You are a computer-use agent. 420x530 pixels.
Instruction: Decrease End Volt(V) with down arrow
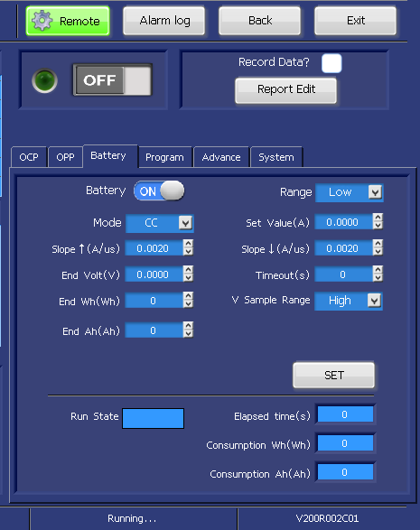[188, 278]
